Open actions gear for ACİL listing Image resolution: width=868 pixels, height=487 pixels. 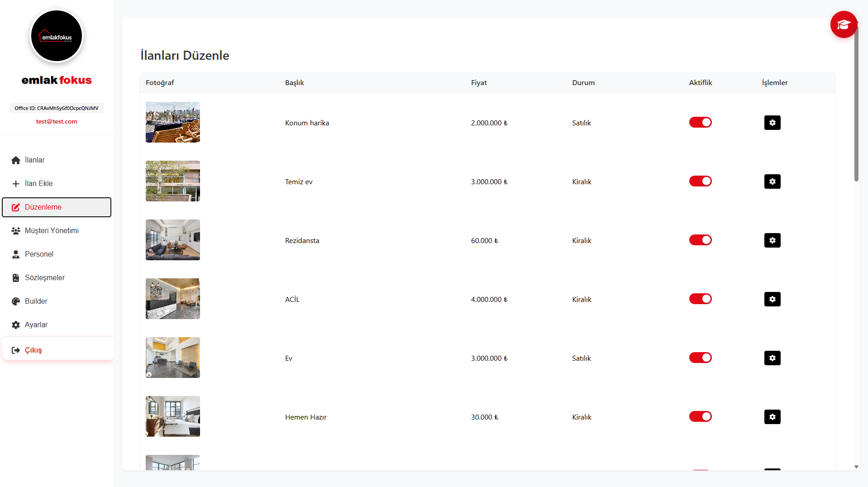(x=772, y=299)
